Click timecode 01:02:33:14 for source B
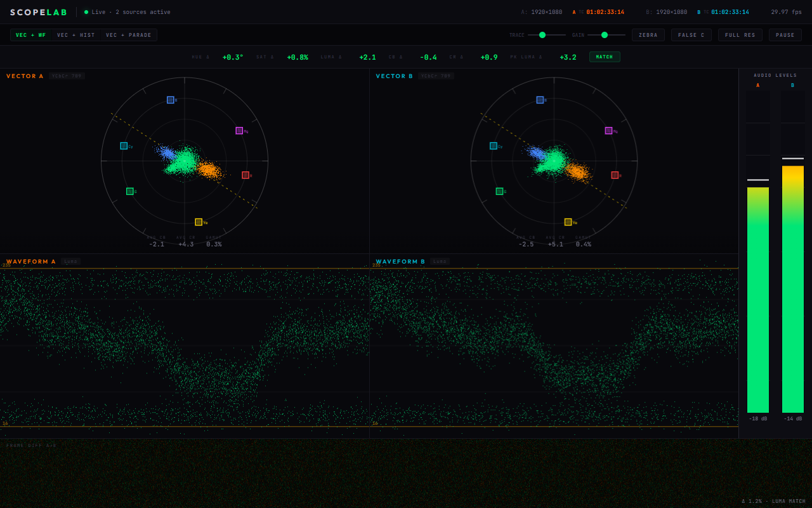The width and height of the screenshot is (812, 508). point(730,12)
